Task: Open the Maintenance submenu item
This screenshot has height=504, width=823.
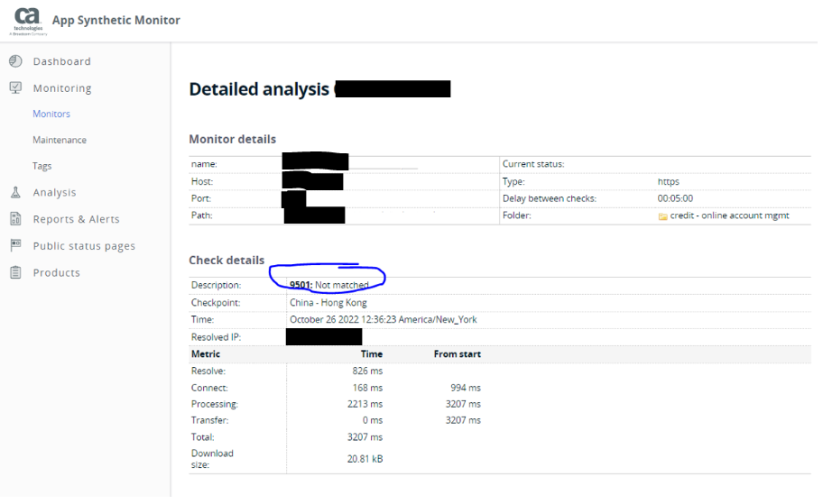Action: [x=60, y=141]
